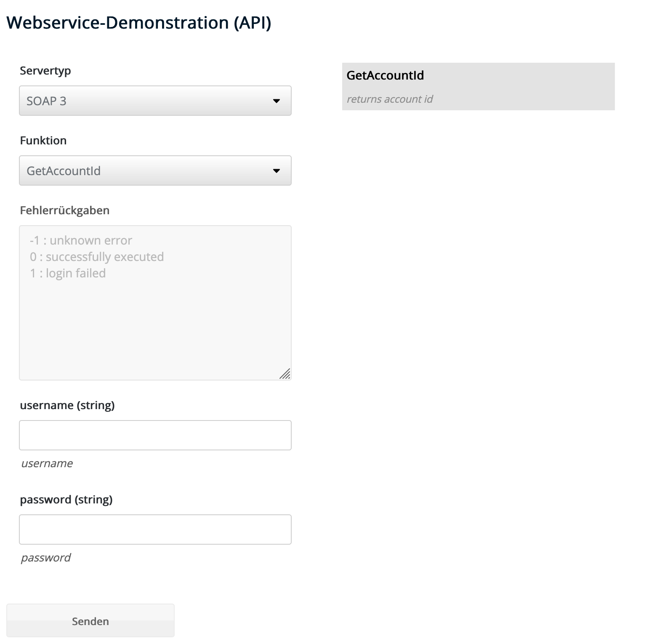The image size is (657, 644).
Task: Click the arrow on the Funktion select
Action: pyautogui.click(x=276, y=171)
